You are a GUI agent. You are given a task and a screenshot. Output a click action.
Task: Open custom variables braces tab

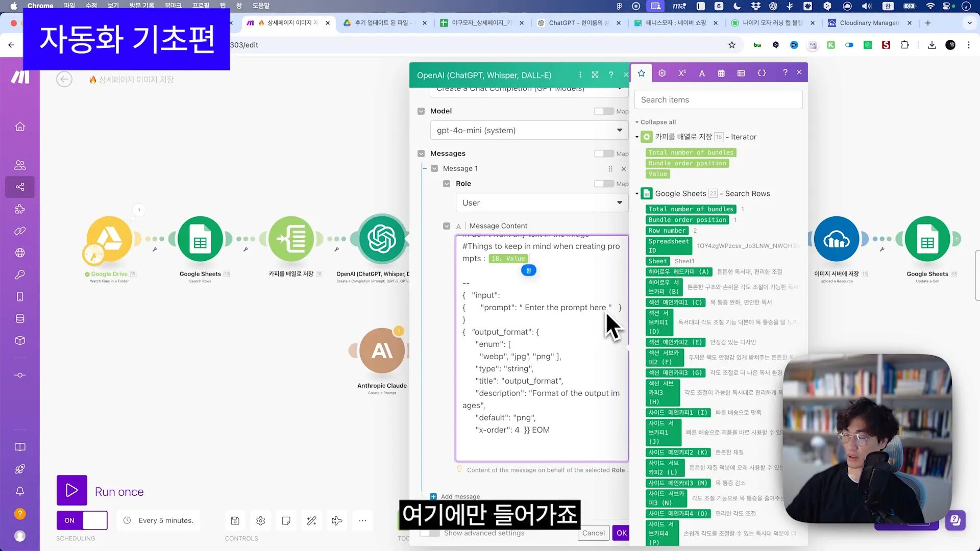762,73
